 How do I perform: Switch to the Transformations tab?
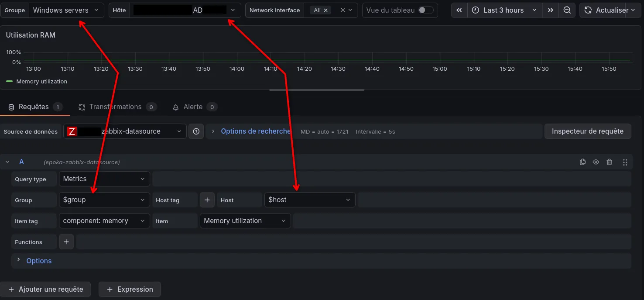click(115, 107)
